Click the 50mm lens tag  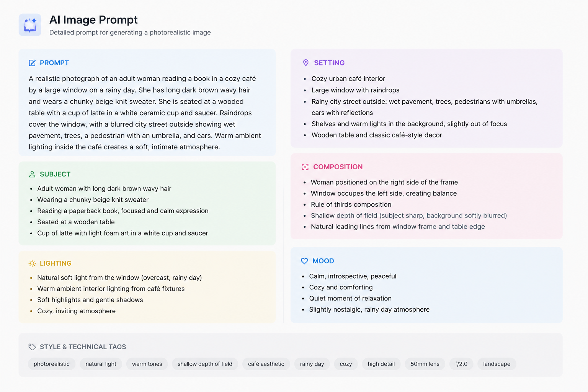pos(425,364)
